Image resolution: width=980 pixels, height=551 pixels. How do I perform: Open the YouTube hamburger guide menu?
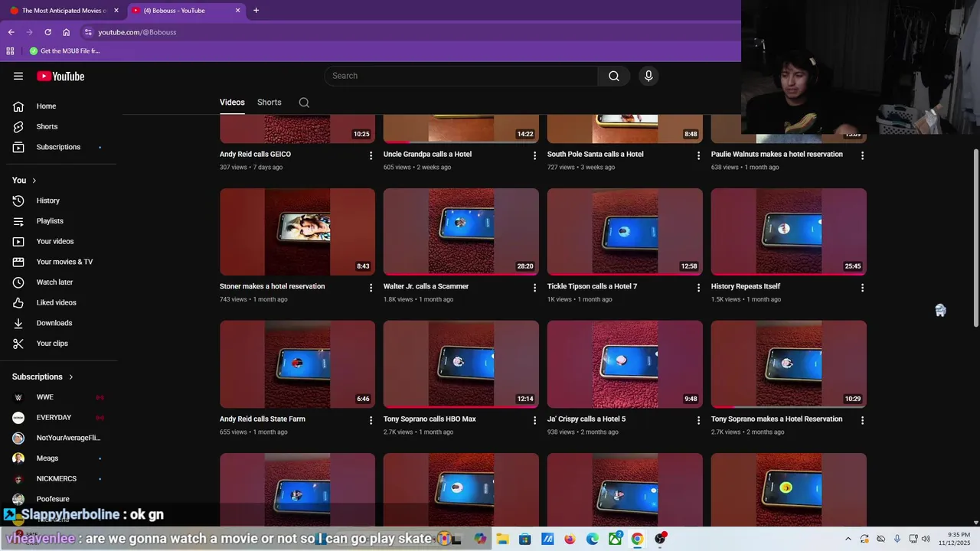pos(18,76)
